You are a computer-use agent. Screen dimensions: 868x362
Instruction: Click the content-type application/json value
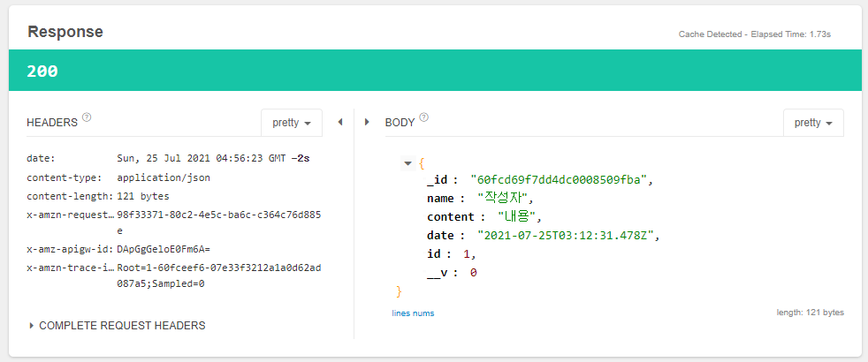point(164,177)
